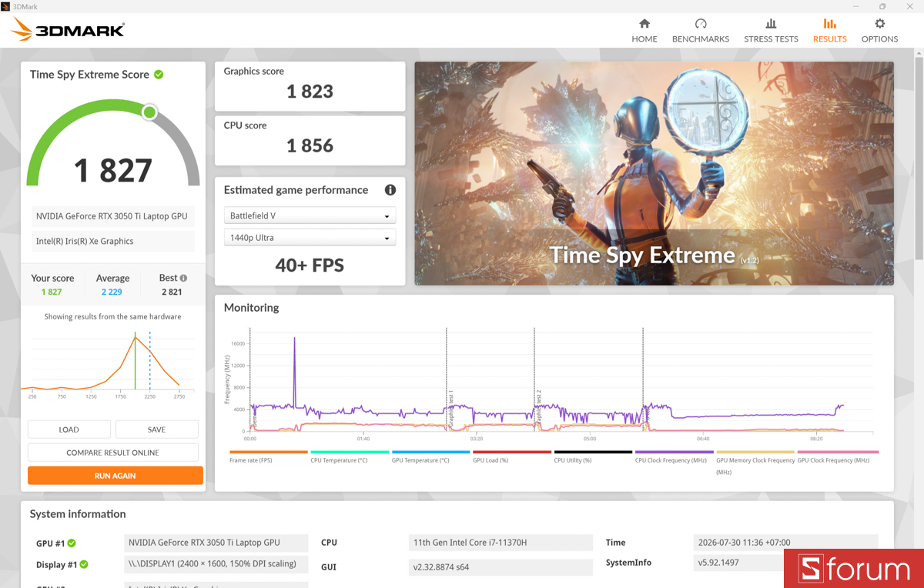Click the score gauge knob

pyautogui.click(x=149, y=113)
